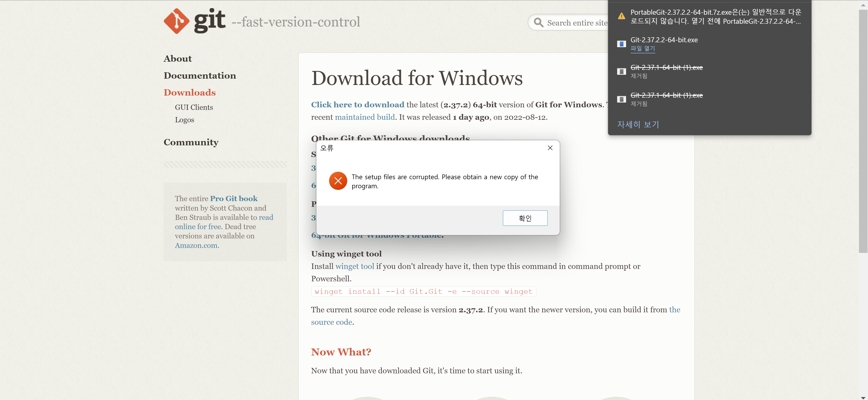Open the Documentation page
Image resolution: width=868 pixels, height=400 pixels.
pos(200,75)
